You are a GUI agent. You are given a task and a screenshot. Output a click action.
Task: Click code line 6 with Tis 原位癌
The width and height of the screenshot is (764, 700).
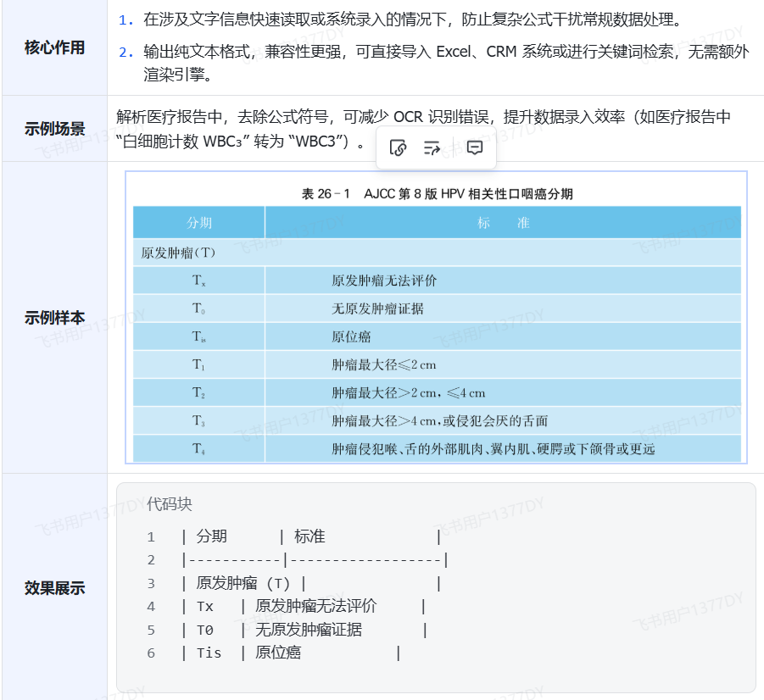[291, 653]
